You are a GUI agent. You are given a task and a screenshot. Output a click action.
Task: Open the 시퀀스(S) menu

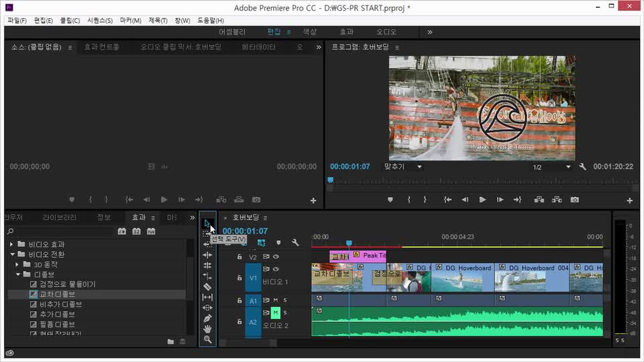[100, 20]
